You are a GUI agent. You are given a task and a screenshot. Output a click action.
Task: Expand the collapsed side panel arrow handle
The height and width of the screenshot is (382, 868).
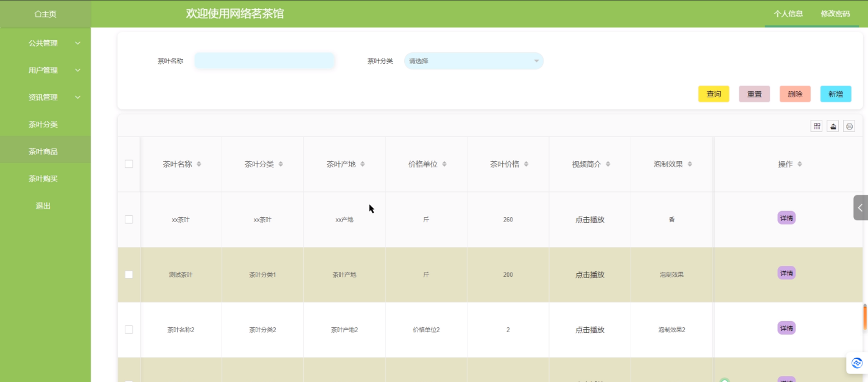coord(860,207)
